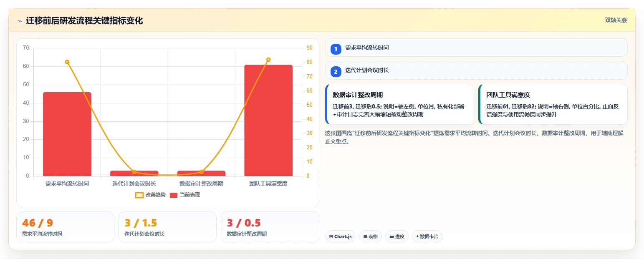Toggle the 当前表现 legend item
644x259 pixels.
(185, 195)
